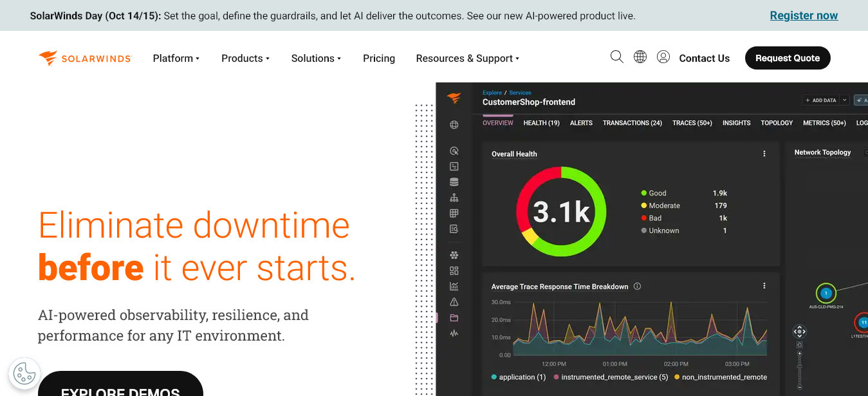Open the database stack icon in sidebar
This screenshot has width=868, height=396.
[x=454, y=182]
